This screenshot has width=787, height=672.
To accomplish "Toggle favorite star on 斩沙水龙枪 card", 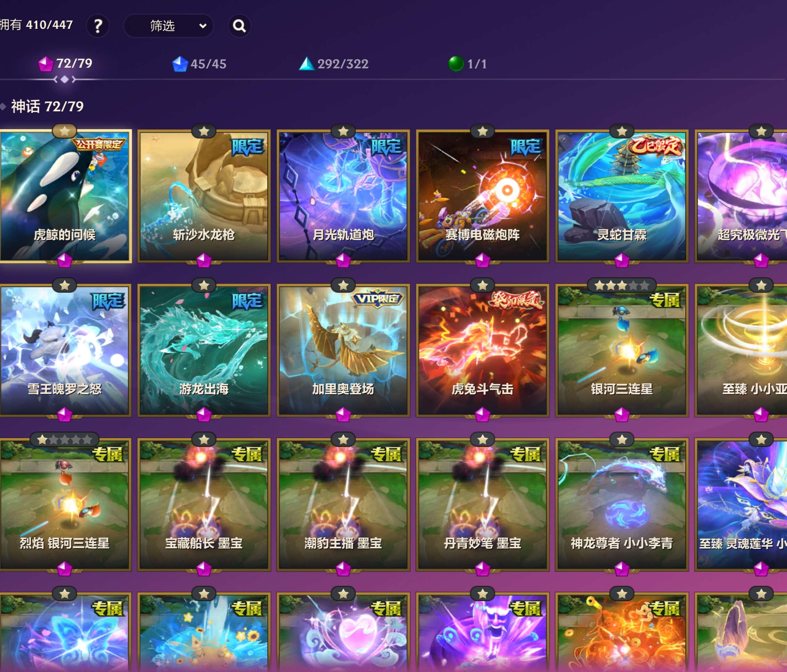I will click(204, 131).
